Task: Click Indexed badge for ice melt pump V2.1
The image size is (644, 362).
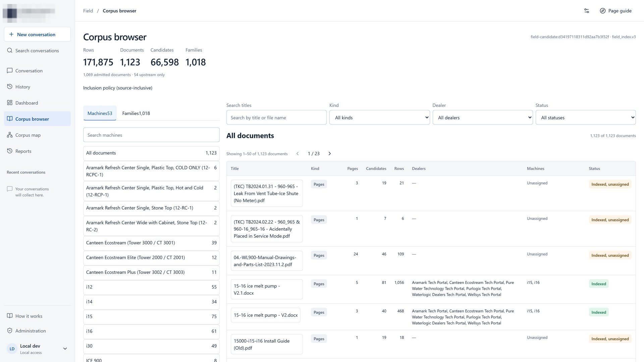Action: 598,284
